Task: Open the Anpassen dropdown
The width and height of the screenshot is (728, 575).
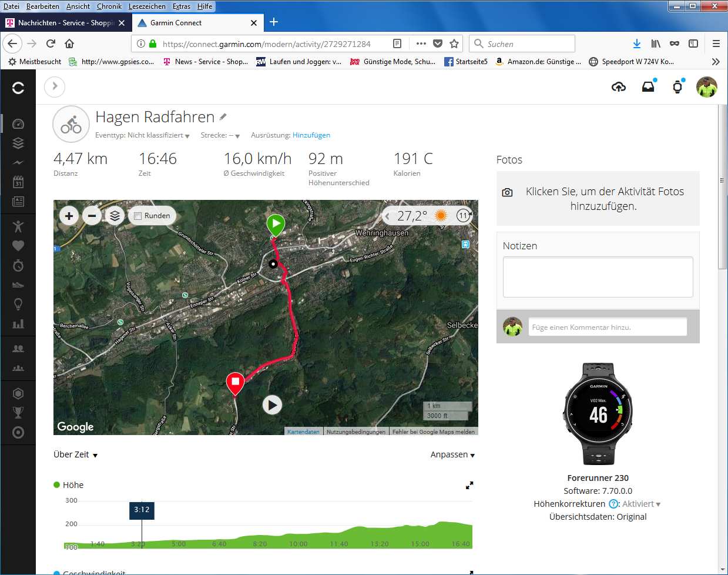Action: coord(452,454)
